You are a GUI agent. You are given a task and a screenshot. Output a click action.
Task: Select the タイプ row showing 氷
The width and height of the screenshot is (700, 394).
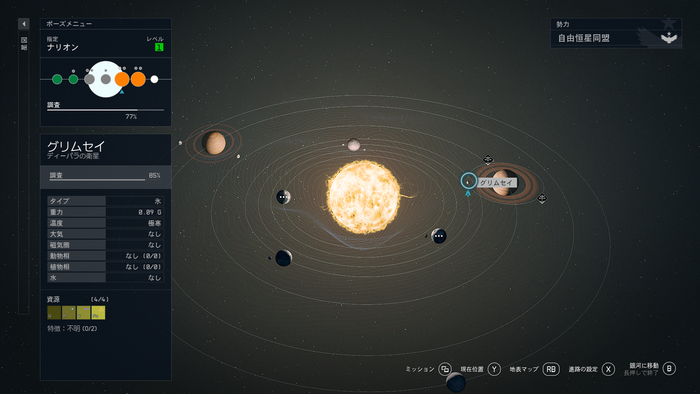coord(105,201)
